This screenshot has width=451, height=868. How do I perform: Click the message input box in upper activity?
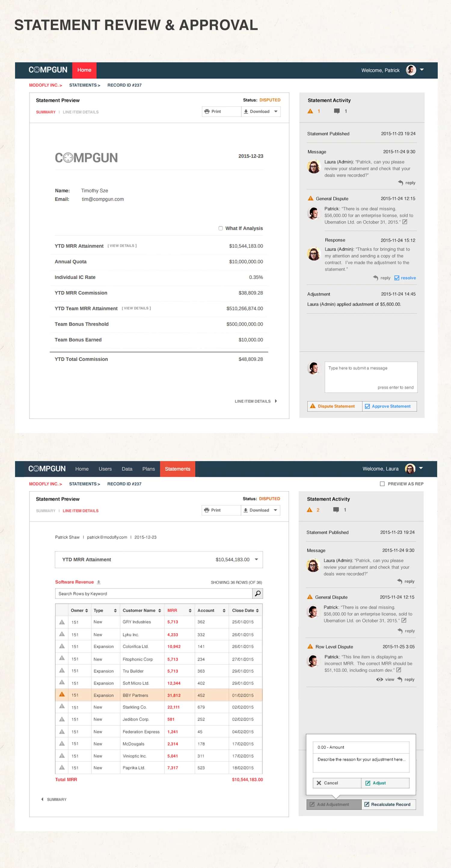[371, 377]
